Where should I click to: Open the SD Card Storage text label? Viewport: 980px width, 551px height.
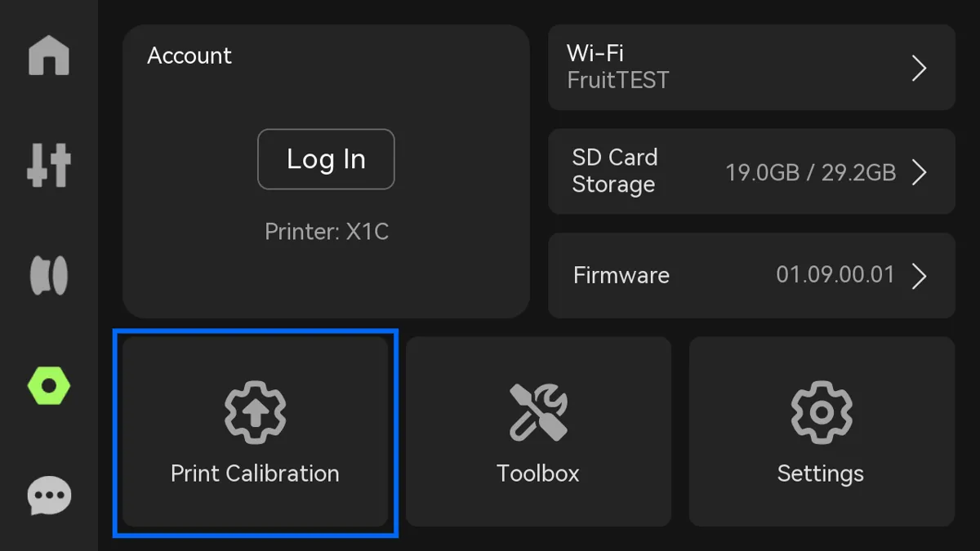point(614,171)
